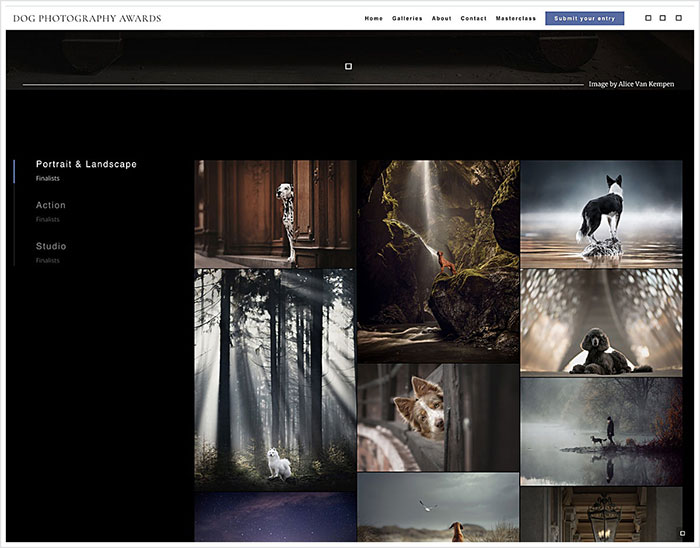Click the square icon at the bottom-right corner
The height and width of the screenshot is (548, 700).
coord(682,533)
